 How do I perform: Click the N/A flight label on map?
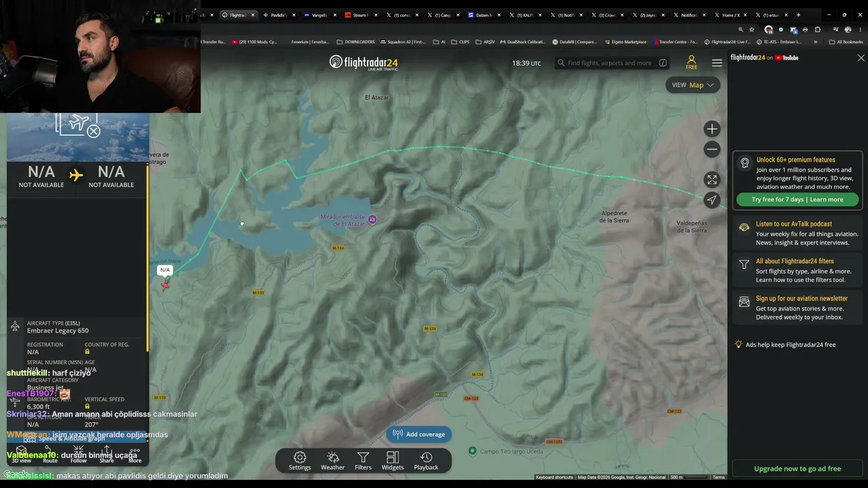pos(165,270)
